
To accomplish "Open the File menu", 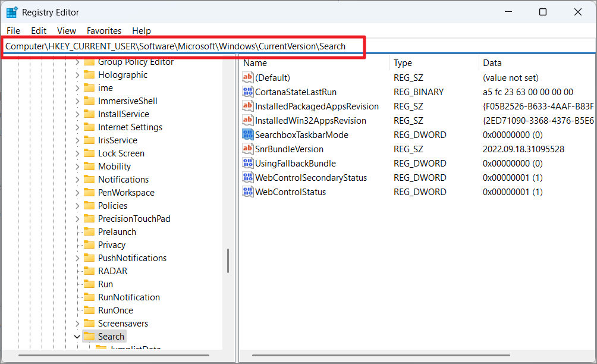I will (x=13, y=31).
